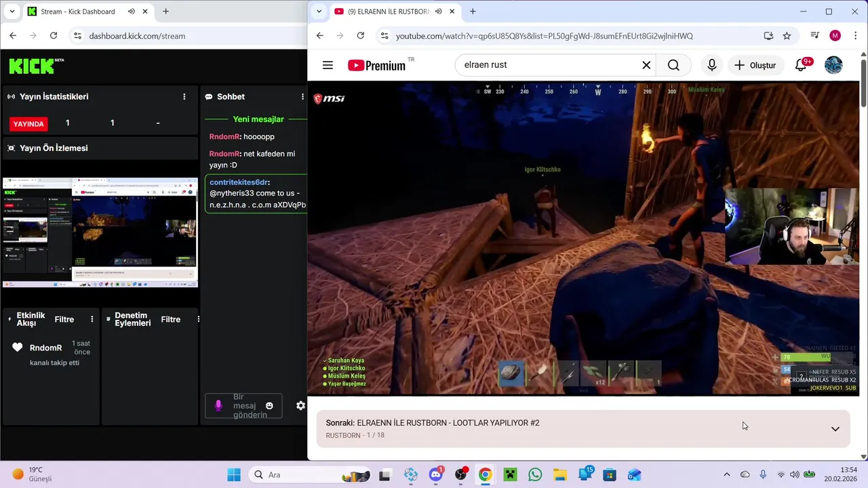Open the YouTube account avatar menu
This screenshot has width=868, height=488.
pyautogui.click(x=833, y=65)
